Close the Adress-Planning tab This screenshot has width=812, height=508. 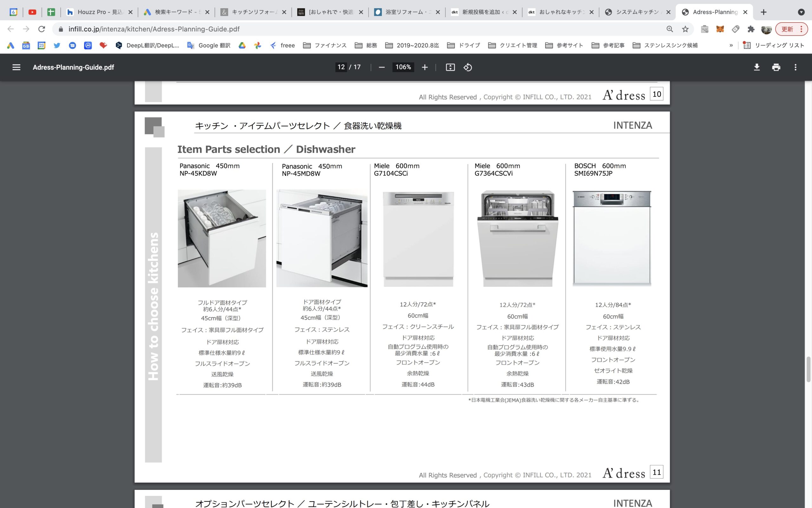(x=745, y=12)
